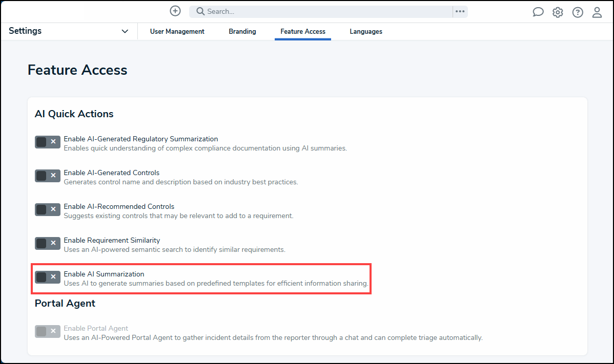Expand the Settings dropdown
This screenshot has height=364, width=614.
[x=125, y=31]
